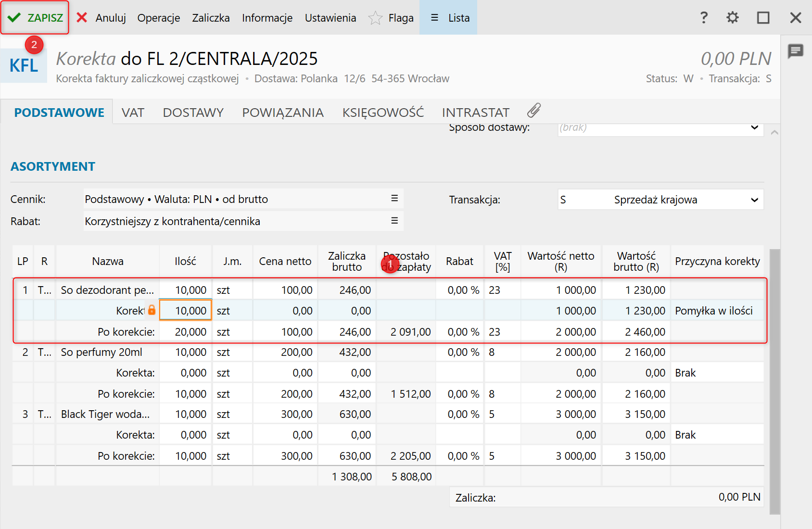Open the Cennik hamburger menu icon

tap(394, 199)
